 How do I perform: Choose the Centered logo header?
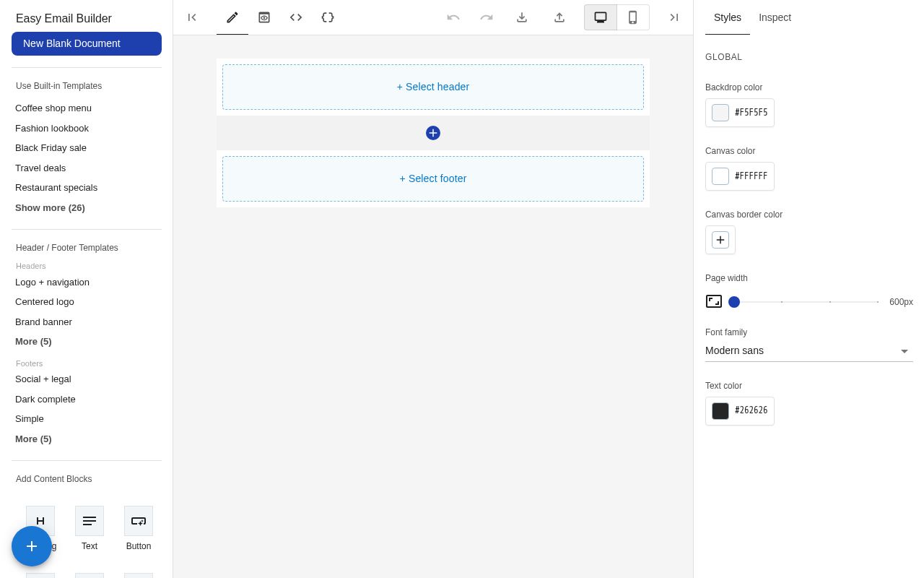pos(45,302)
